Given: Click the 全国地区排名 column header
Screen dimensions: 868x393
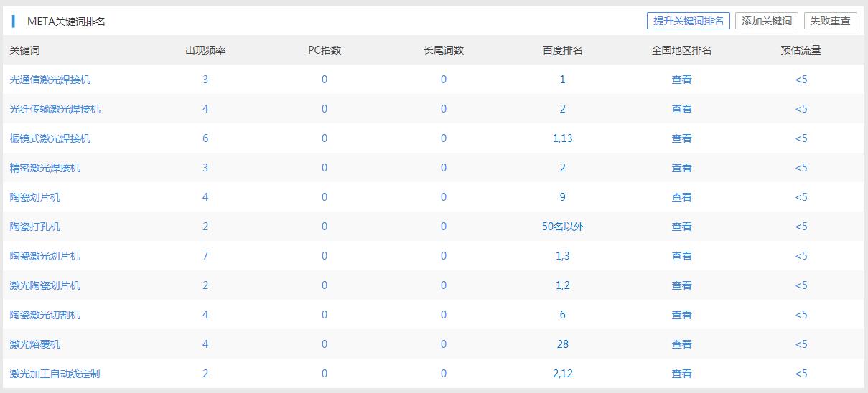Looking at the screenshot, I should pos(681,50).
